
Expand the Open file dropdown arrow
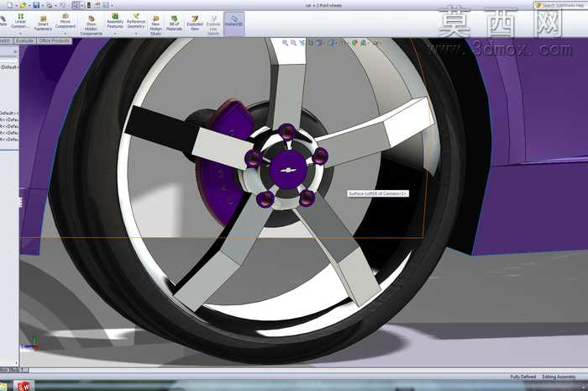[29, 6]
